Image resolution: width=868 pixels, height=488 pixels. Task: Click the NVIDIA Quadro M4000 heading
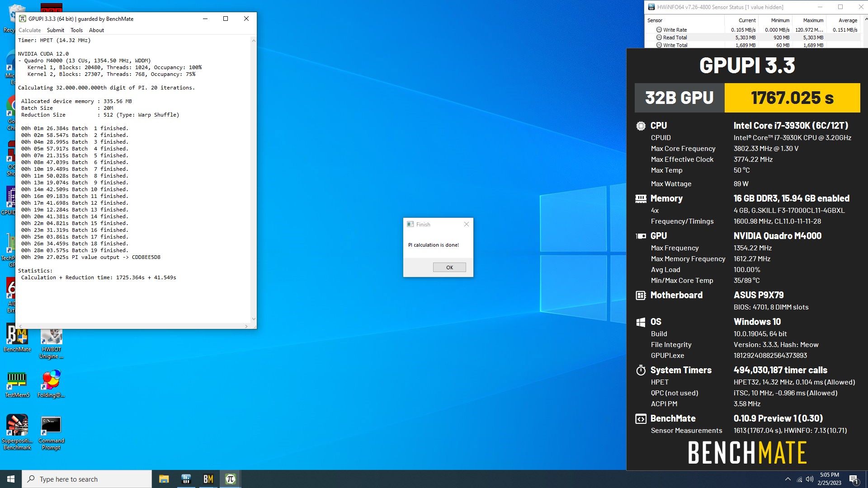click(777, 236)
